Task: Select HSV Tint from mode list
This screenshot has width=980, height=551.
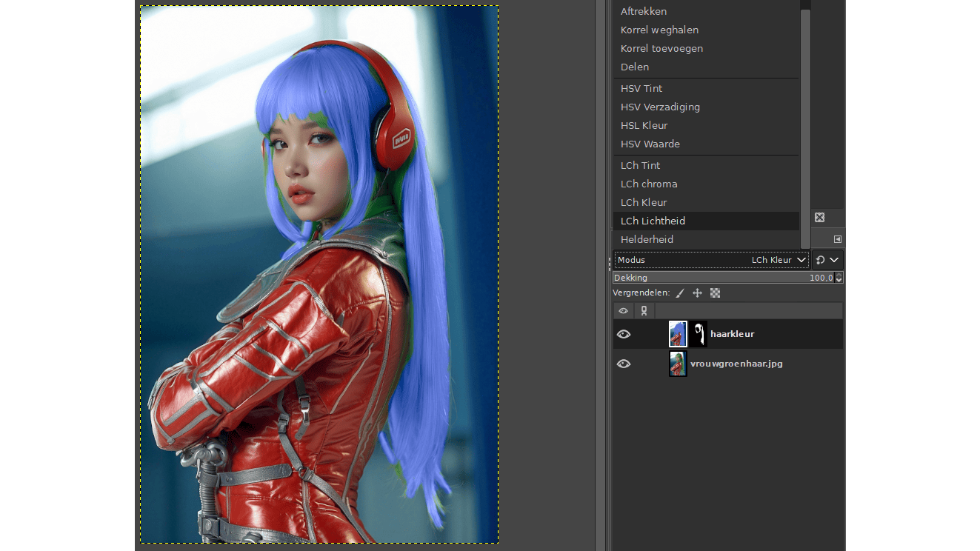Action: (x=641, y=88)
